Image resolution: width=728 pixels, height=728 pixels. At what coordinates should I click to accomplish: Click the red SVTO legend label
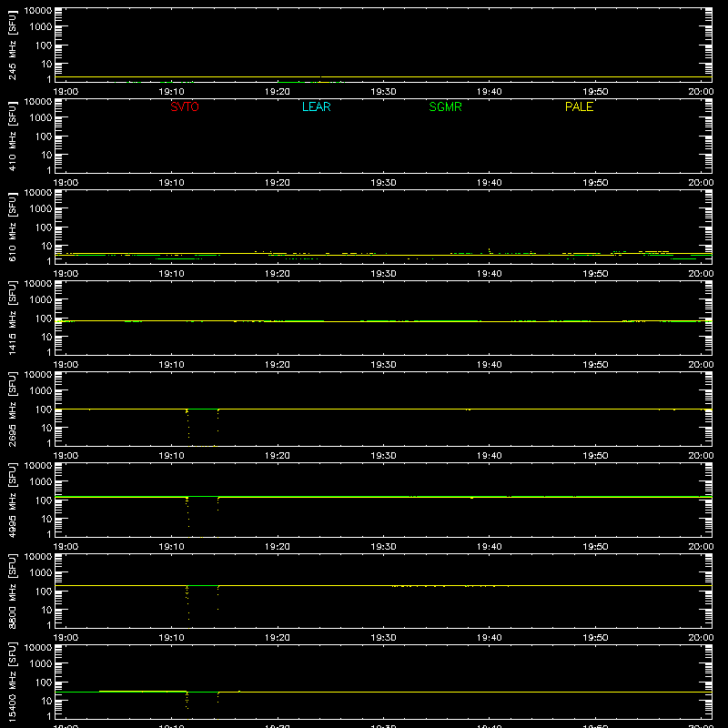tap(185, 106)
